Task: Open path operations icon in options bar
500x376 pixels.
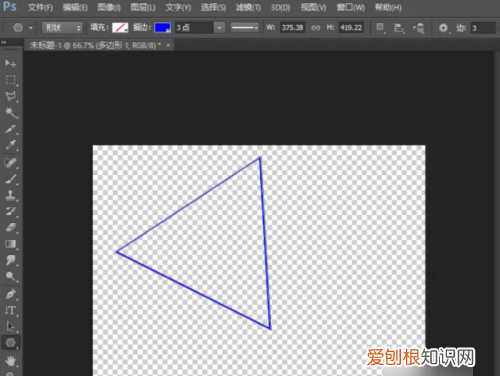Action: click(380, 28)
